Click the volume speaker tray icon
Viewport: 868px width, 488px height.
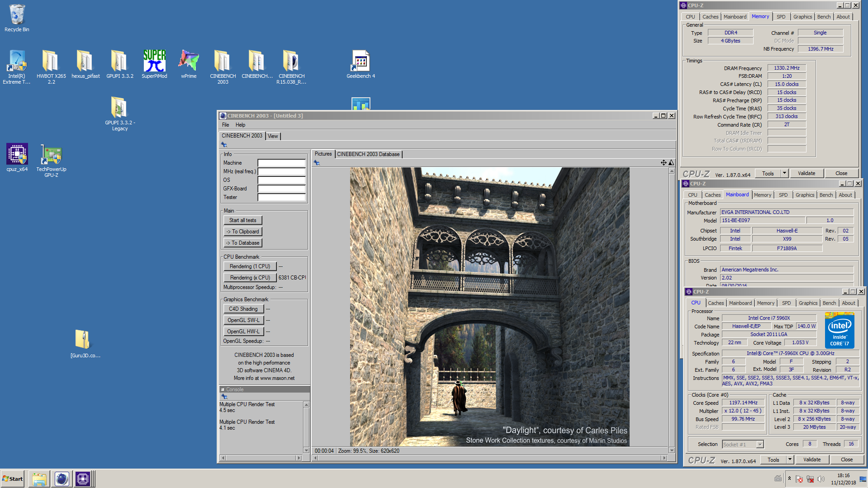coord(821,479)
